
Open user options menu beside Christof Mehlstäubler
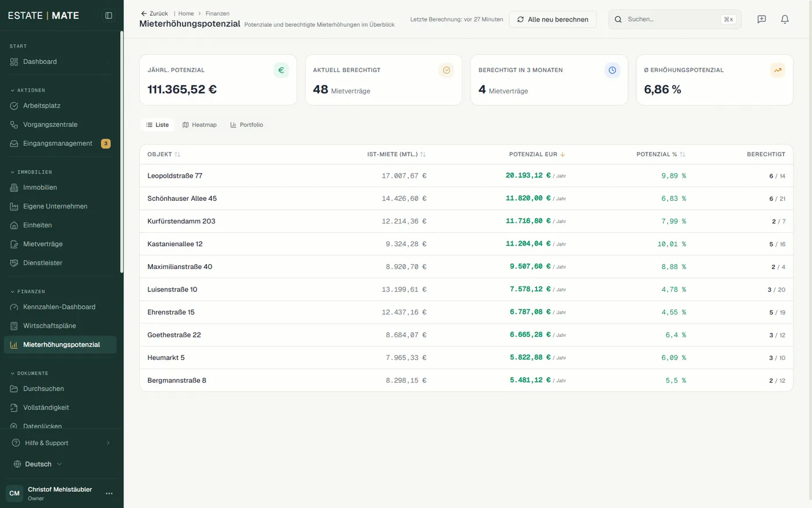tap(109, 493)
